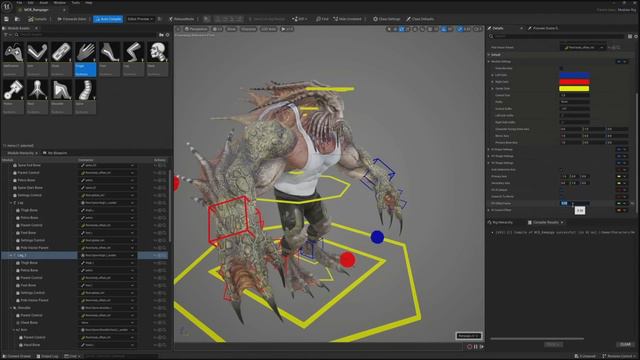Open the yellow Center Color swatch
The height and width of the screenshot is (360, 640).
click(574, 89)
